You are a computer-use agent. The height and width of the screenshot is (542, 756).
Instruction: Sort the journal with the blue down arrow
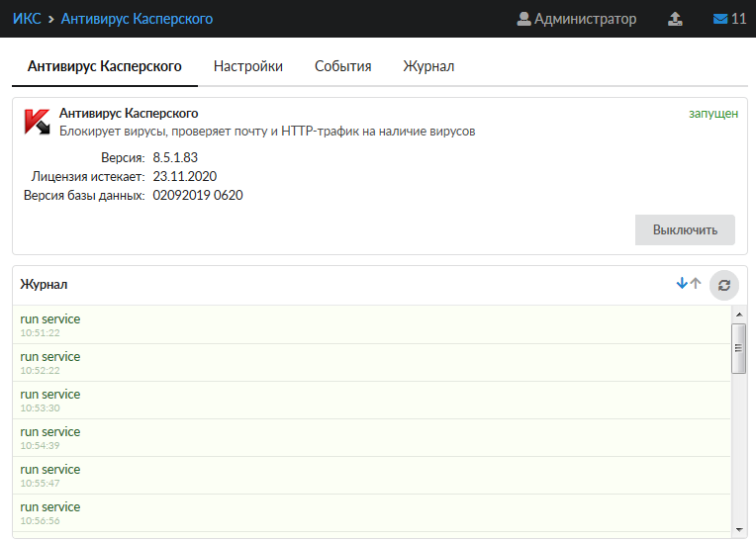point(681,284)
